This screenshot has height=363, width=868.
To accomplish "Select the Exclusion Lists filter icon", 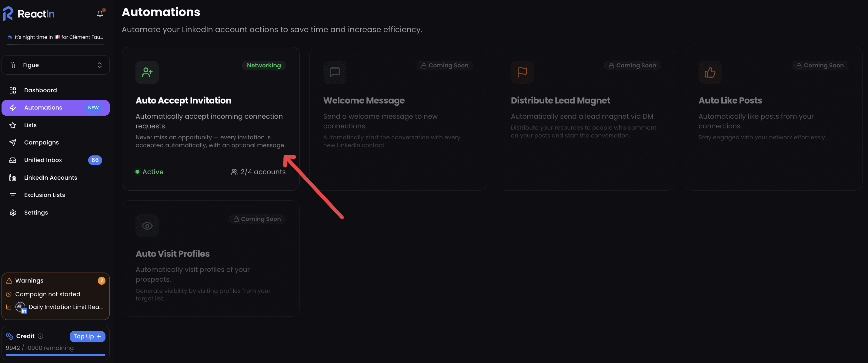I will coord(13,195).
